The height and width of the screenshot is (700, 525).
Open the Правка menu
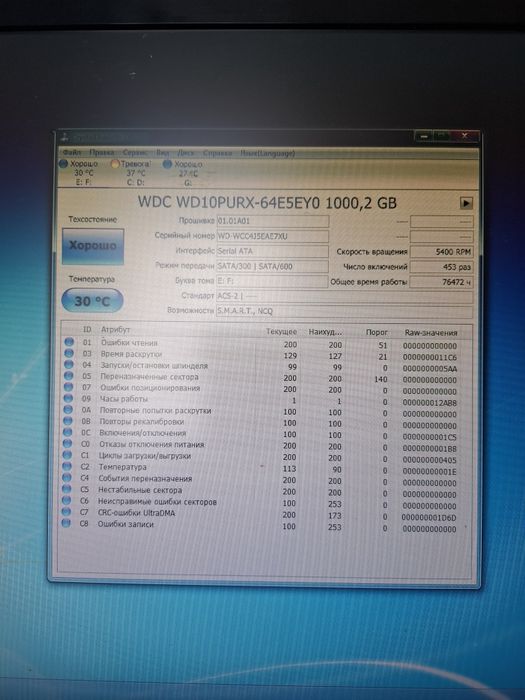pos(101,153)
